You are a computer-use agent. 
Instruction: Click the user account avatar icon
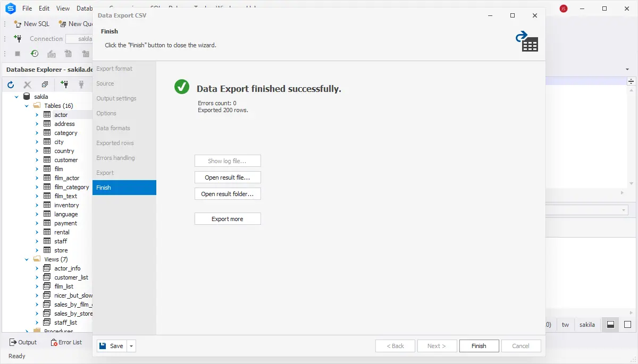pyautogui.click(x=564, y=9)
